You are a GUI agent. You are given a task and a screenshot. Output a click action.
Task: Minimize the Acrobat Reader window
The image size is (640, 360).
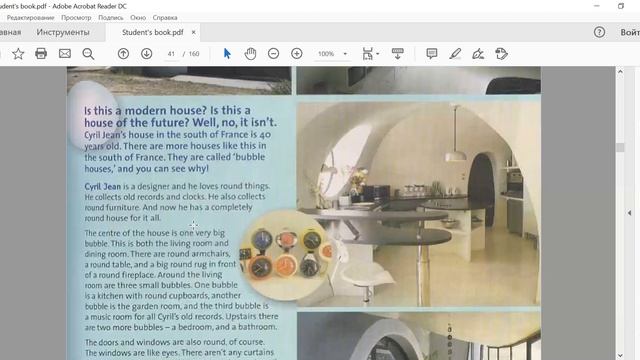597,6
